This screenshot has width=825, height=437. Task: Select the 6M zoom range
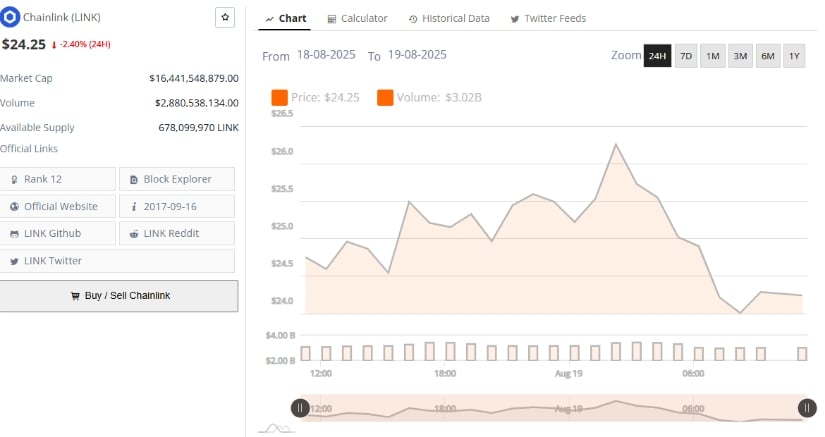point(768,56)
